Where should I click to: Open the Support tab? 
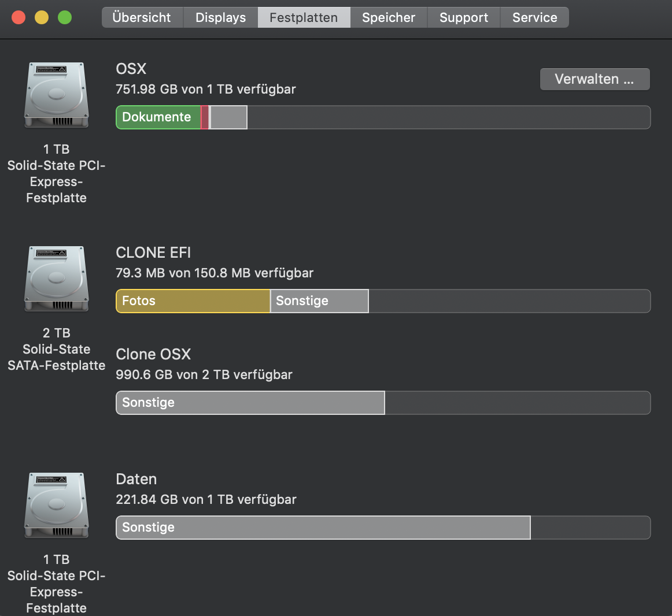[464, 17]
